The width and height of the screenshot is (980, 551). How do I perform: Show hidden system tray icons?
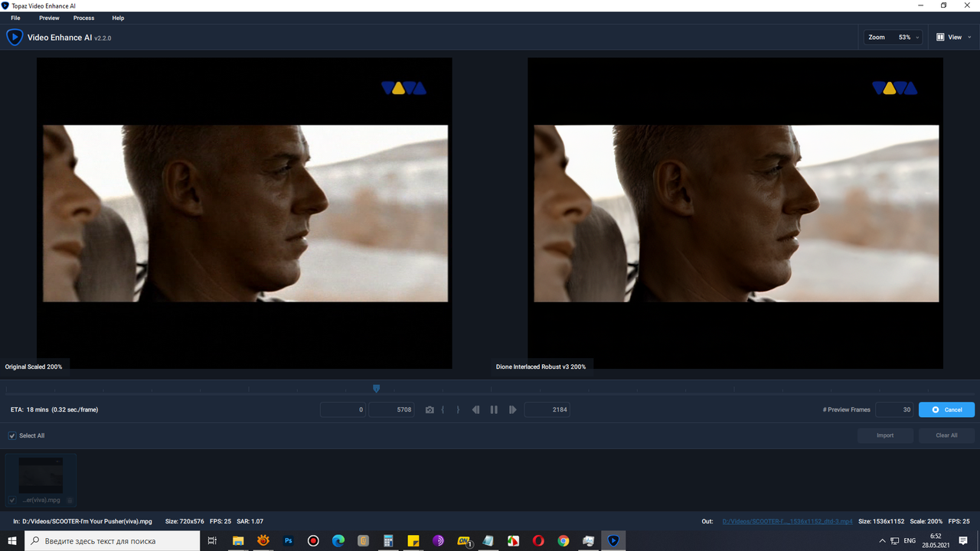(881, 541)
